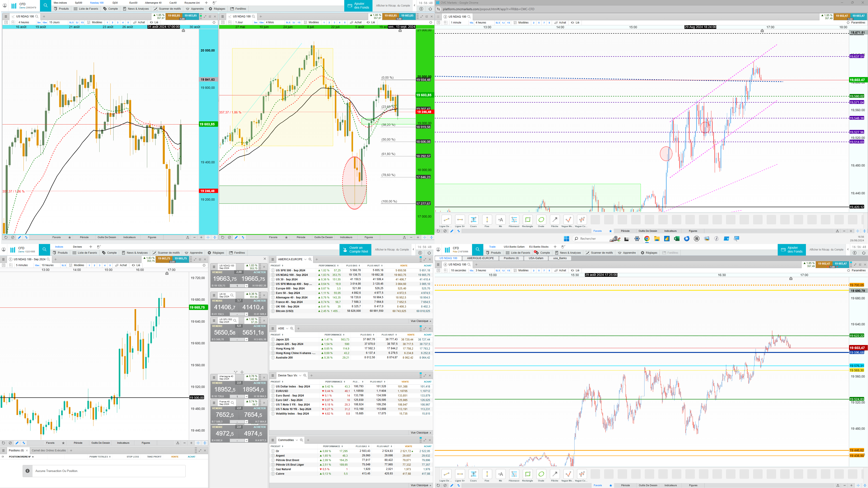Open the USA-Gafam tab in bottom-right platform
The image size is (868, 488).
point(536,258)
